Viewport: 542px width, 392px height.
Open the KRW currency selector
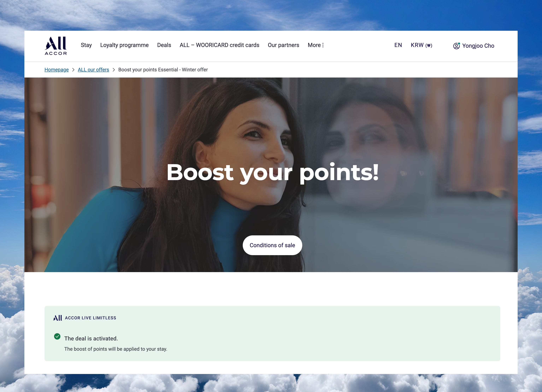point(421,45)
